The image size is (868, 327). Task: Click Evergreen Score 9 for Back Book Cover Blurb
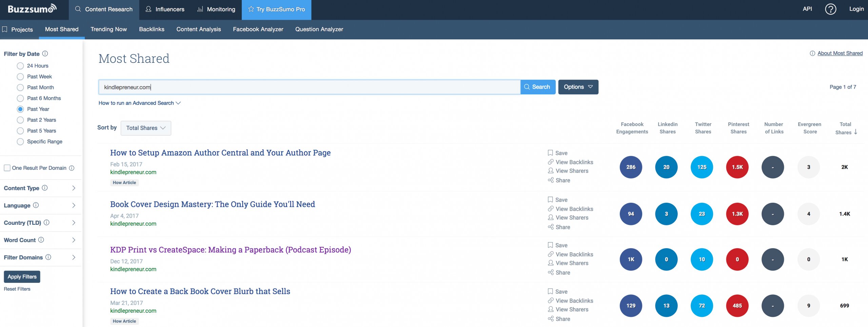click(x=808, y=306)
